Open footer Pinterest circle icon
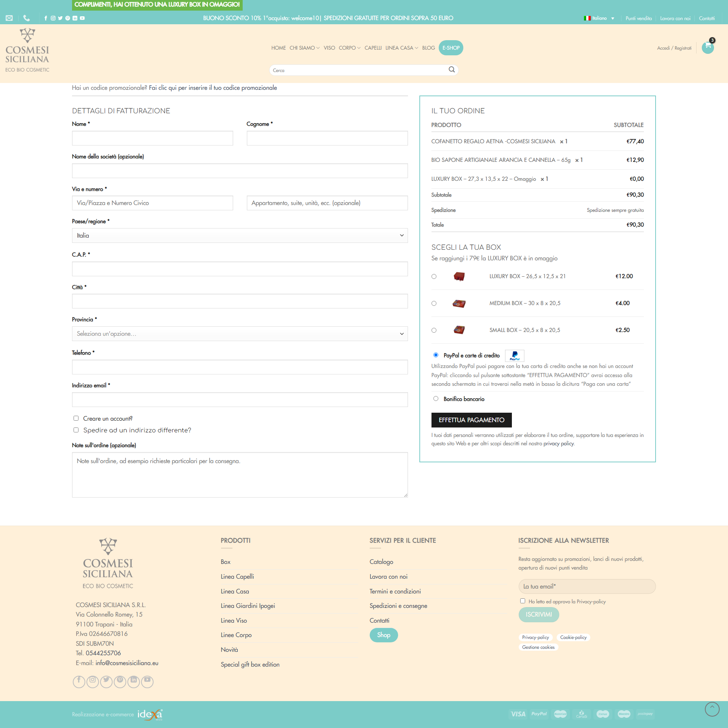The height and width of the screenshot is (728, 728). pos(120,681)
